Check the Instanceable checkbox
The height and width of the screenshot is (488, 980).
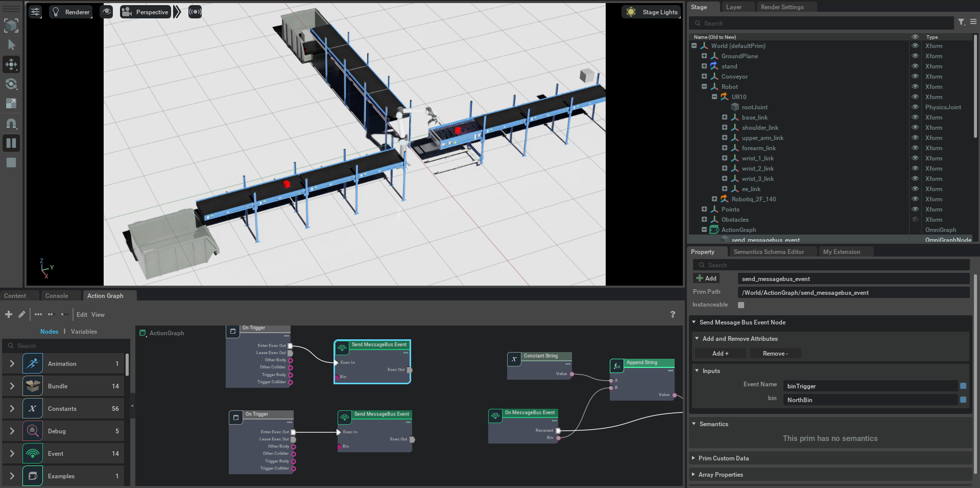[x=741, y=305]
